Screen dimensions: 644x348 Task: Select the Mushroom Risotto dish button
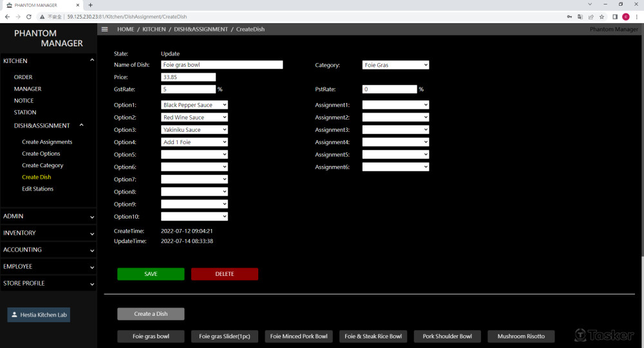520,336
